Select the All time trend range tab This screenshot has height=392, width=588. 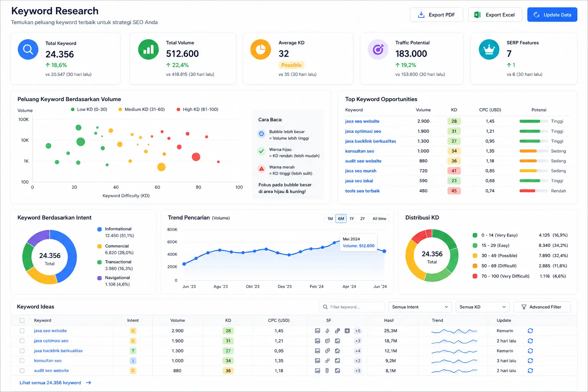click(x=379, y=219)
